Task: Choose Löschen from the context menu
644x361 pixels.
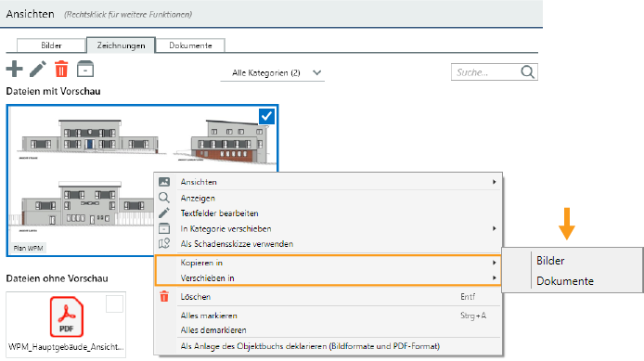Action: click(x=328, y=297)
